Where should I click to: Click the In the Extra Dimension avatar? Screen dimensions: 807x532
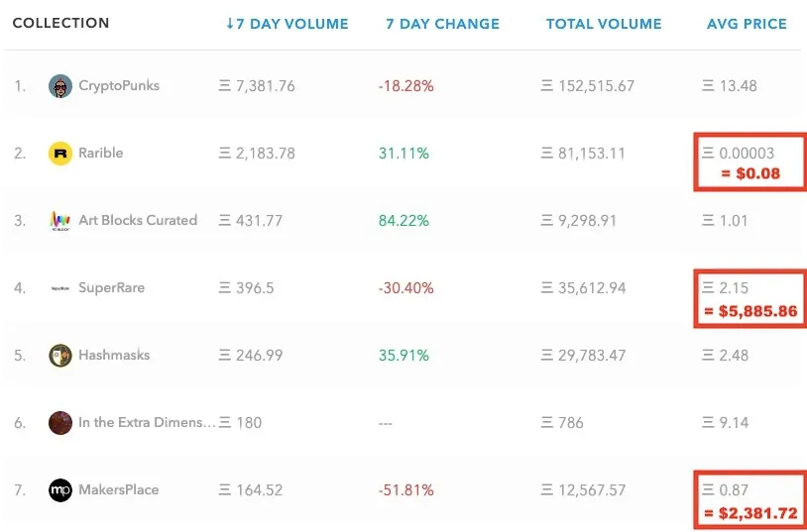point(60,423)
